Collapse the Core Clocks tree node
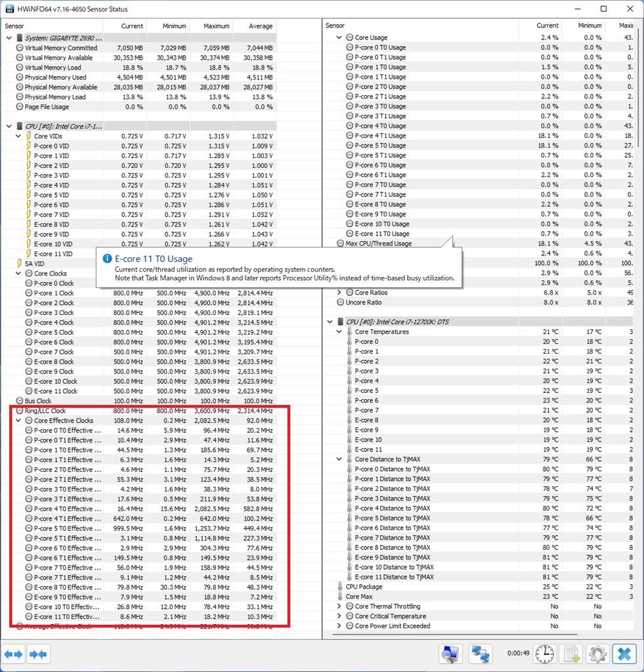This screenshot has width=644, height=672. 18,274
